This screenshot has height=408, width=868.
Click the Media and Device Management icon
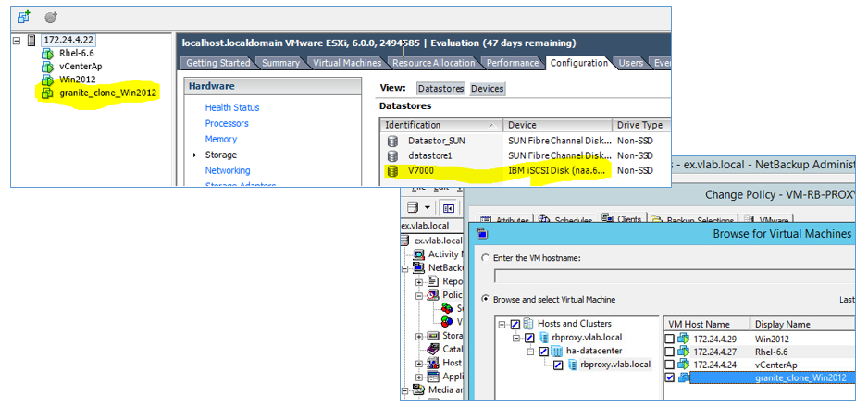click(x=419, y=389)
